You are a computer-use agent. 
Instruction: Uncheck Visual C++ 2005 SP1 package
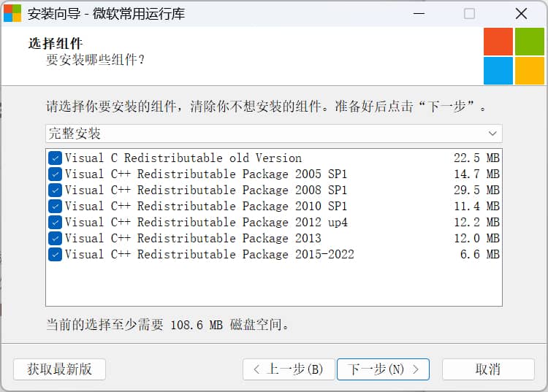(x=56, y=174)
